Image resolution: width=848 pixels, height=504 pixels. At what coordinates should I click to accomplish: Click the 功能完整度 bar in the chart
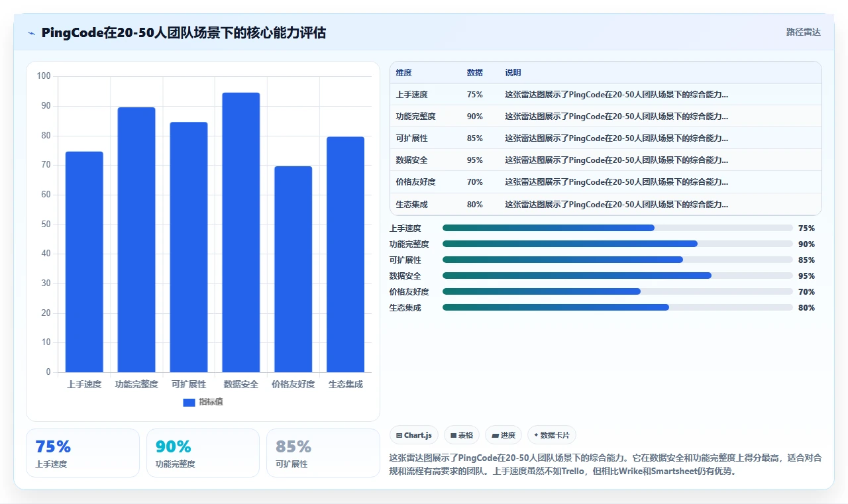(x=136, y=240)
